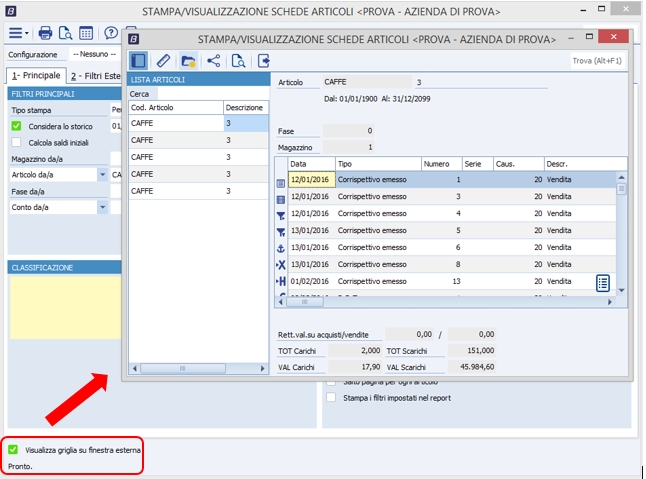Toggle 'Visualizza griglia su finestra esterna' checkbox
The image size is (646, 479).
pyautogui.click(x=13, y=450)
